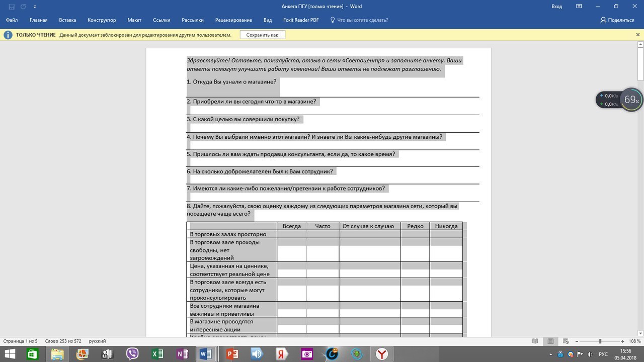
Task: Switch to the Вставка ribbon tab
Action: coord(67,20)
